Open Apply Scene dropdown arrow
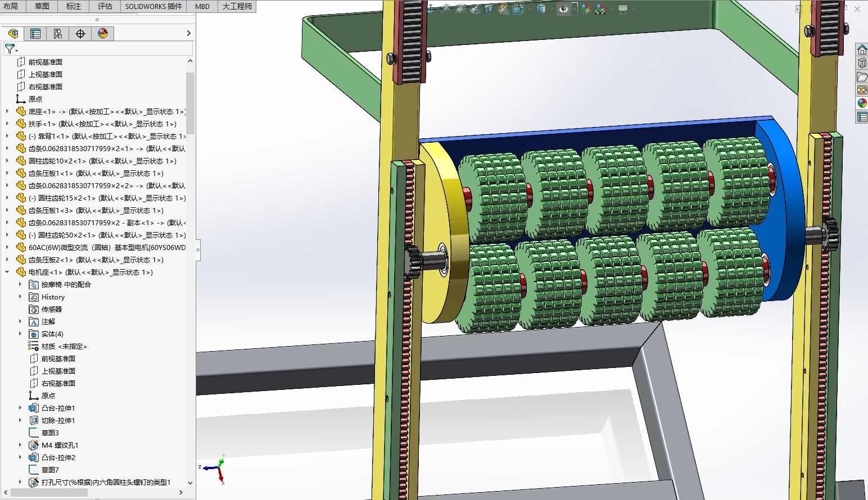The width and height of the screenshot is (868, 500). (x=611, y=9)
